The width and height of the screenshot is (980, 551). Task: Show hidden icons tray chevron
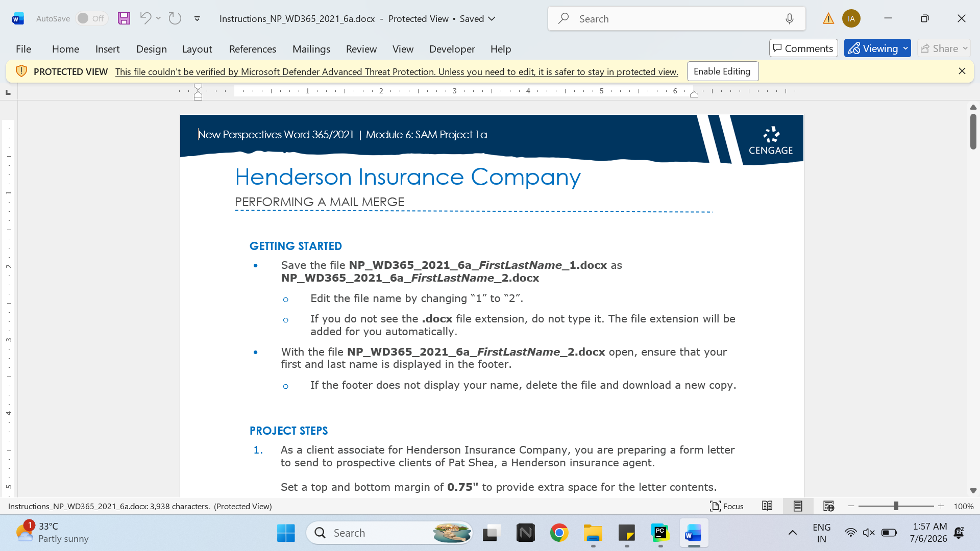792,533
